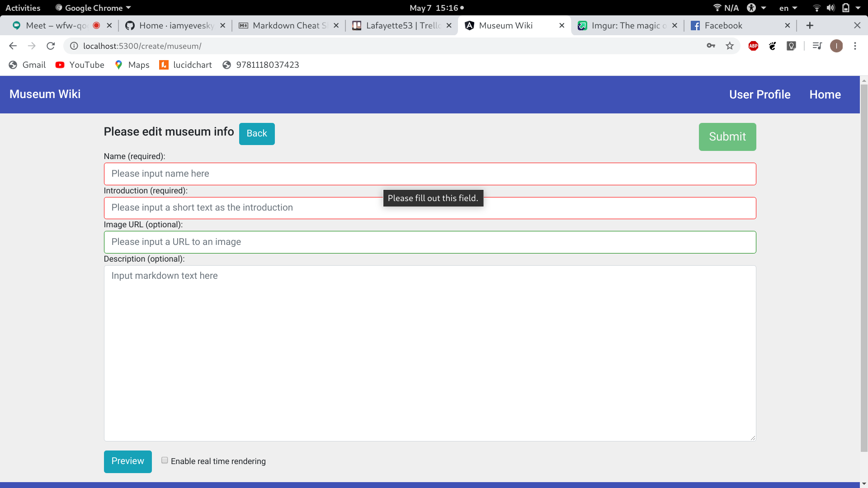Go to Home in navbar
Image resolution: width=868 pixels, height=488 pixels.
(x=825, y=94)
